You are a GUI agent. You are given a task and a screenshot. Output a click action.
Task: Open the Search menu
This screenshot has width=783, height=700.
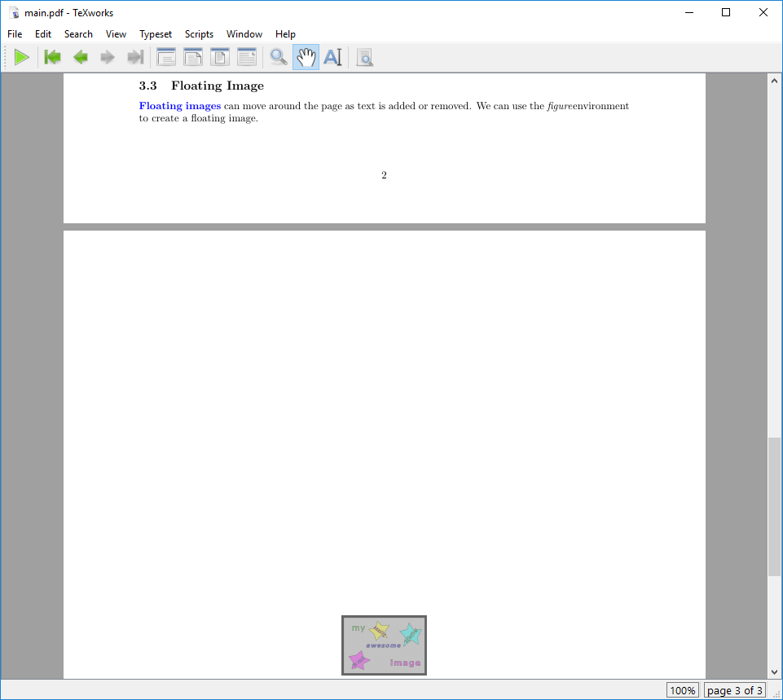point(78,34)
